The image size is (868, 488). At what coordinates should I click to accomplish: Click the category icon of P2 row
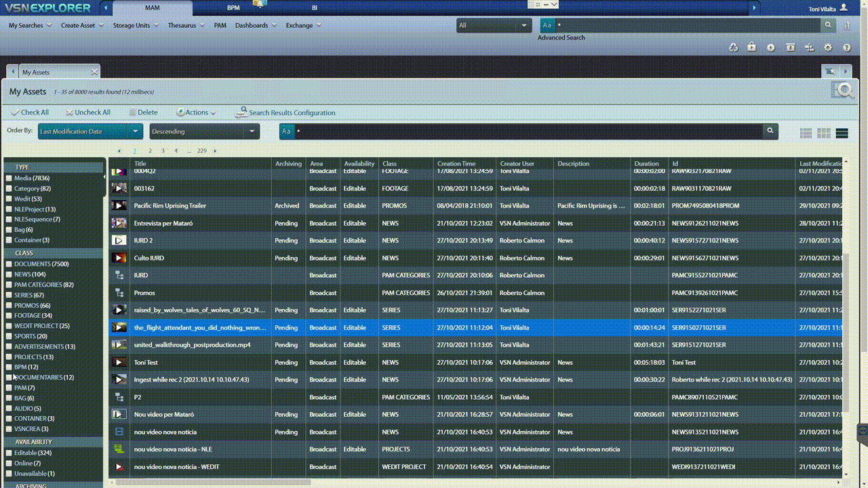point(119,397)
